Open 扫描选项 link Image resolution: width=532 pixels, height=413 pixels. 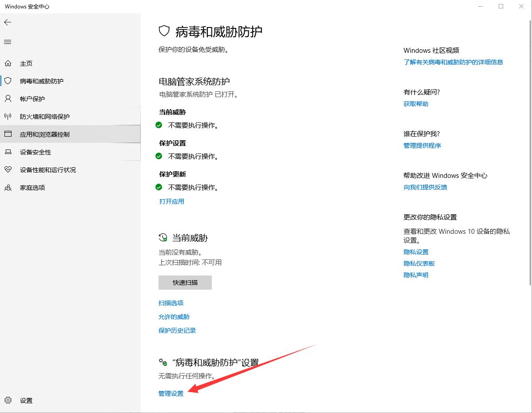[171, 303]
